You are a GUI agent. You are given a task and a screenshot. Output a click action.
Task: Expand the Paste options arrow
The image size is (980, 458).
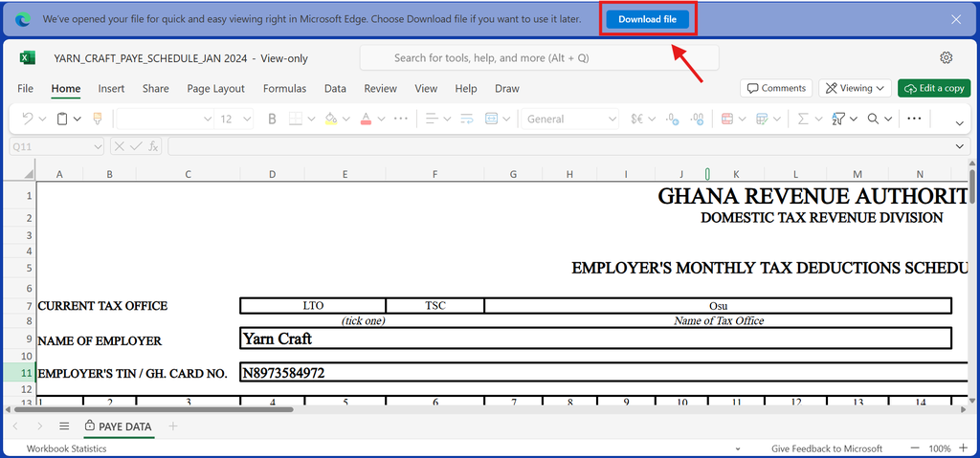click(x=78, y=119)
